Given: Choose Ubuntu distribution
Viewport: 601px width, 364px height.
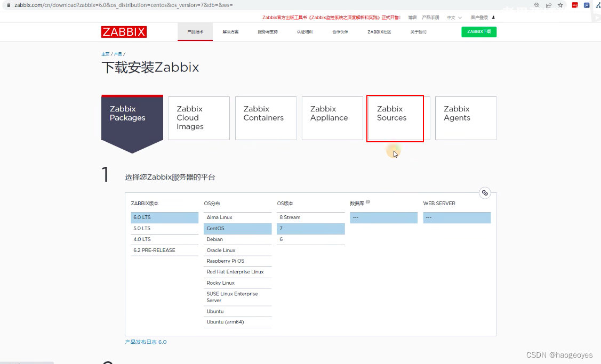Looking at the screenshot, I should click(238, 311).
